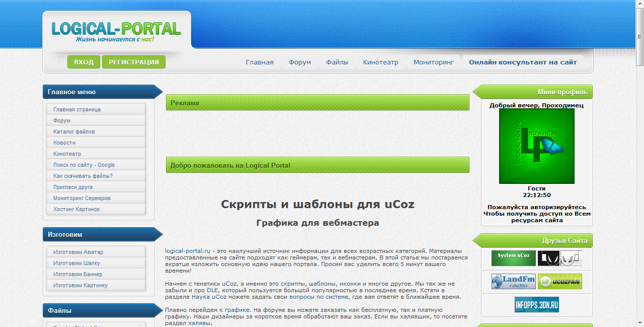Select Кинотеатр in the left main menu
Screen dimensions: 644x327
pos(96,154)
